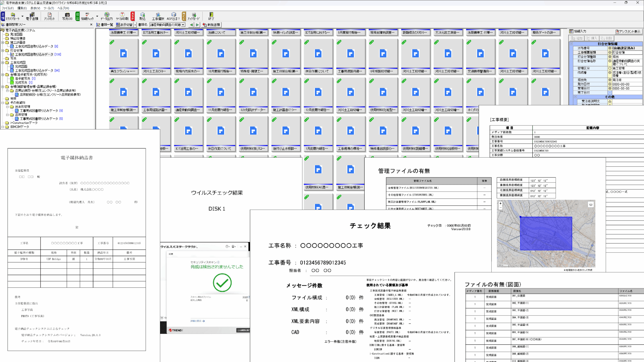Go to next document with green arrow
Screen dimensions: 644x362
(197, 25)
